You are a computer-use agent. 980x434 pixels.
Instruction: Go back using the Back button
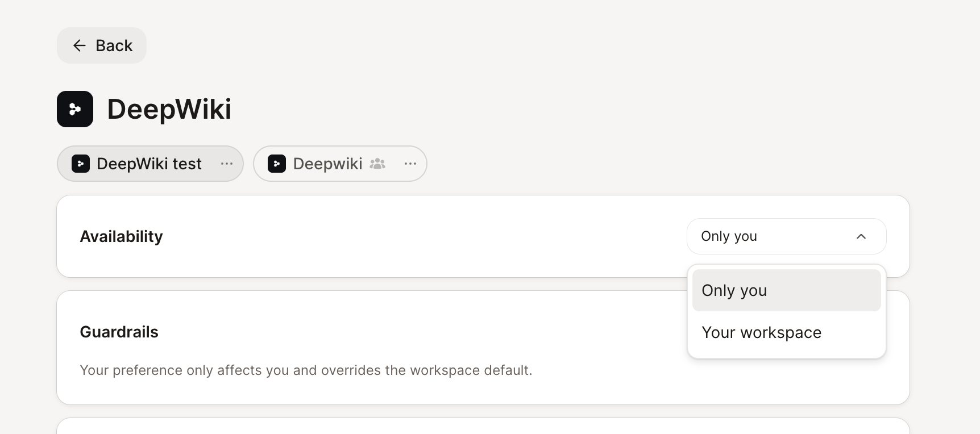(x=102, y=45)
